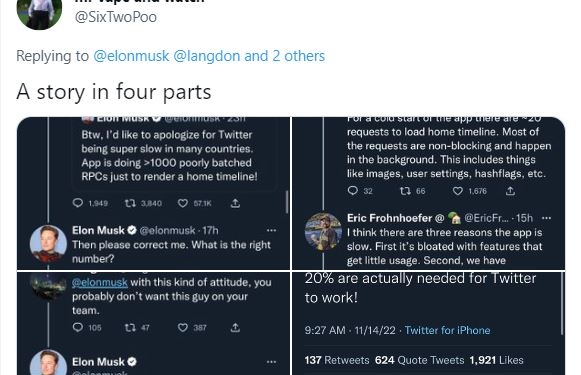Click the tweet author's profile avatar

[39, 11]
